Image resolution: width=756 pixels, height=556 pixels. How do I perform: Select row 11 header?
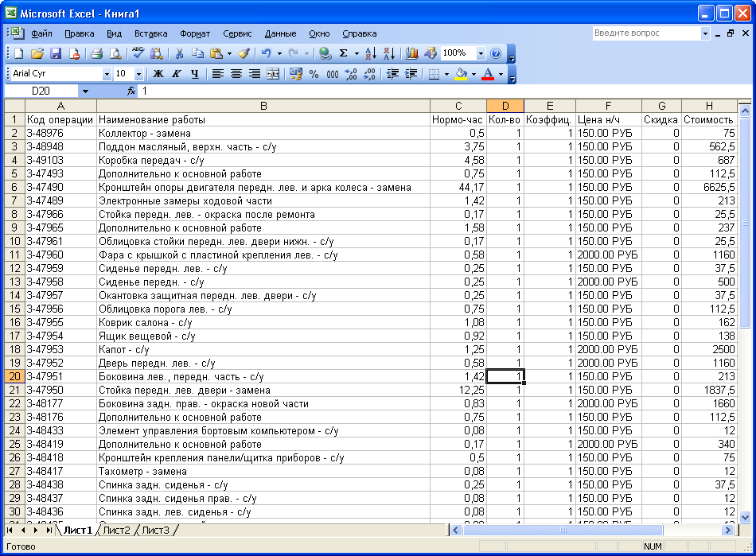[14, 255]
